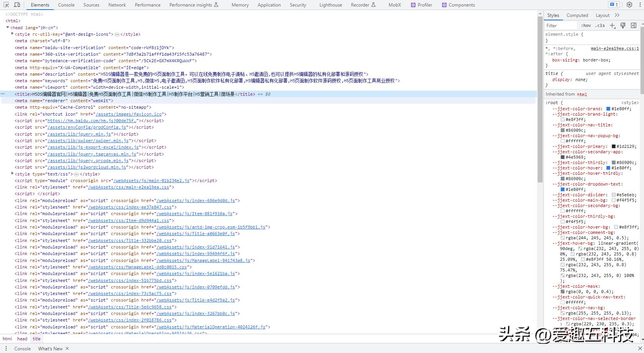Viewport: 644px width, 353px height.
Task: Open the favicon.ico href link
Action: pos(129,114)
